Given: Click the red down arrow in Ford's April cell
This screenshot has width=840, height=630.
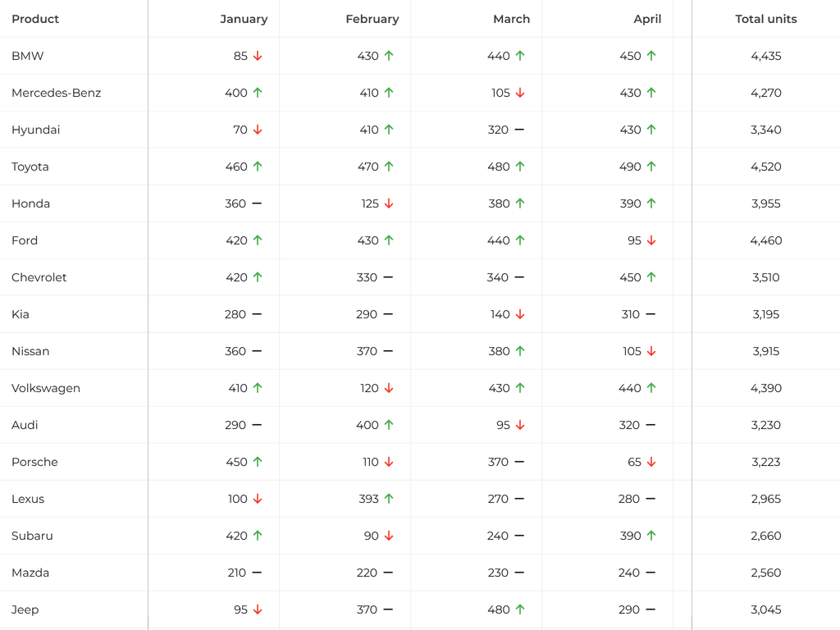Looking at the screenshot, I should 651,240.
